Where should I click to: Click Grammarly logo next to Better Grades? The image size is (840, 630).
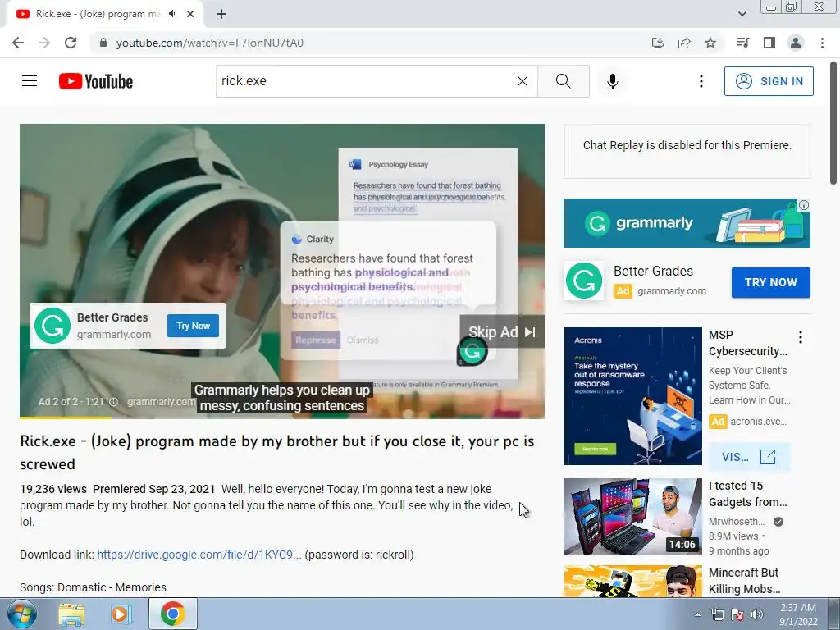(584, 281)
